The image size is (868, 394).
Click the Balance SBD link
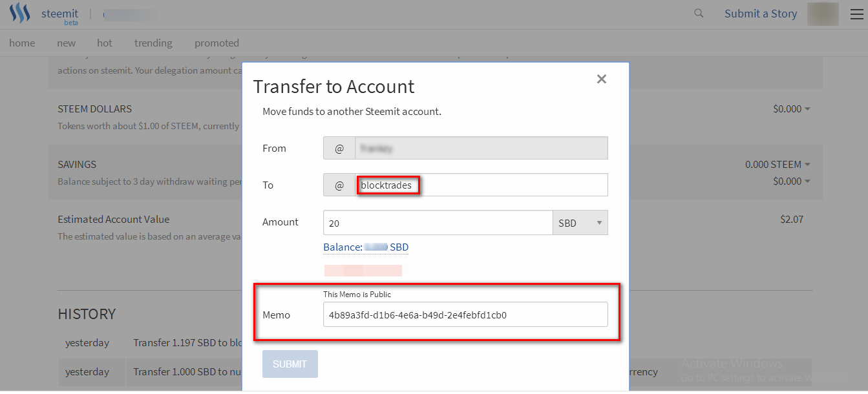(x=366, y=247)
